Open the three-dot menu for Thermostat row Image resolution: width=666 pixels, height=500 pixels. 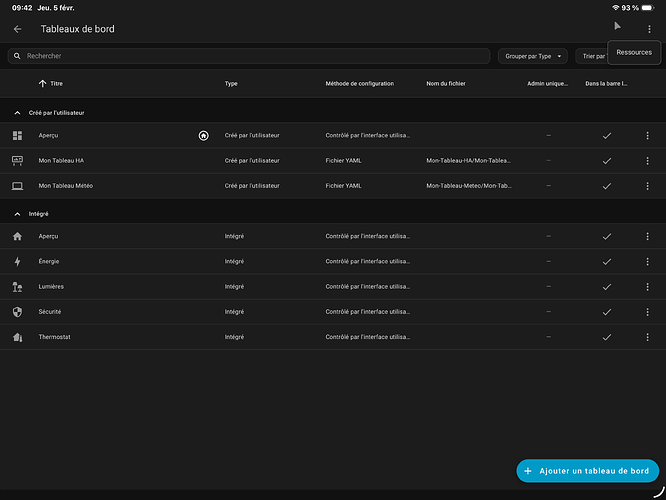[647, 337]
